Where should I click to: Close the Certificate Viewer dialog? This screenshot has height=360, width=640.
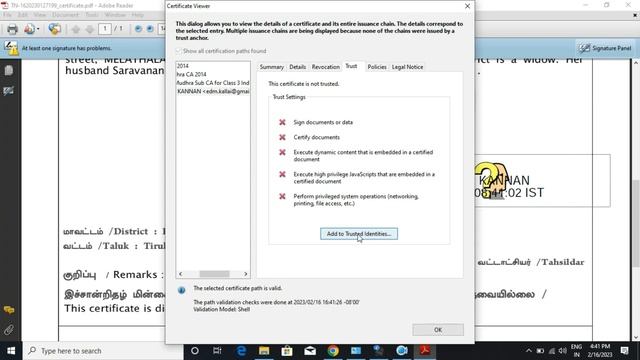point(467,6)
